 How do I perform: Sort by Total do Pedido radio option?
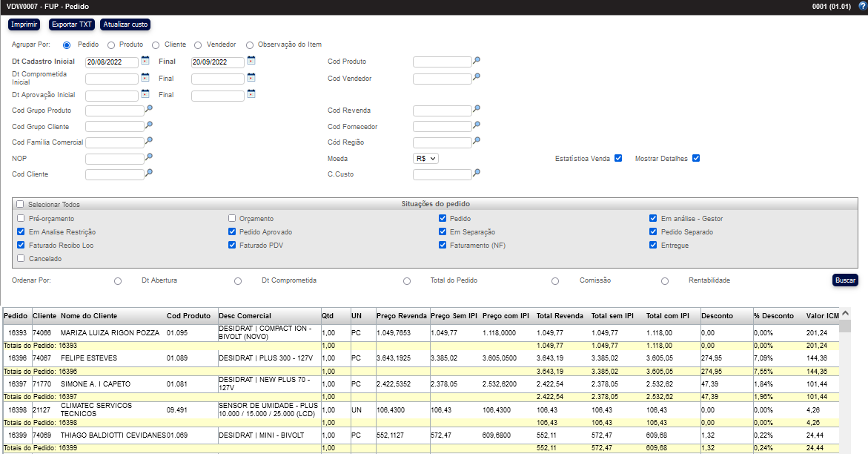click(x=407, y=281)
